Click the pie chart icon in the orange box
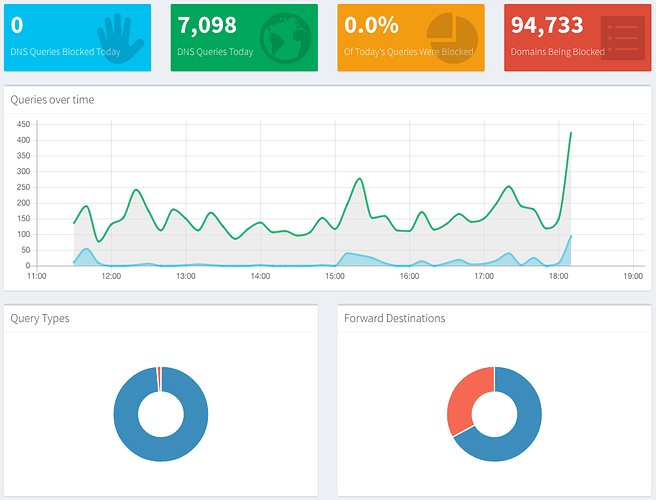 tap(451, 37)
